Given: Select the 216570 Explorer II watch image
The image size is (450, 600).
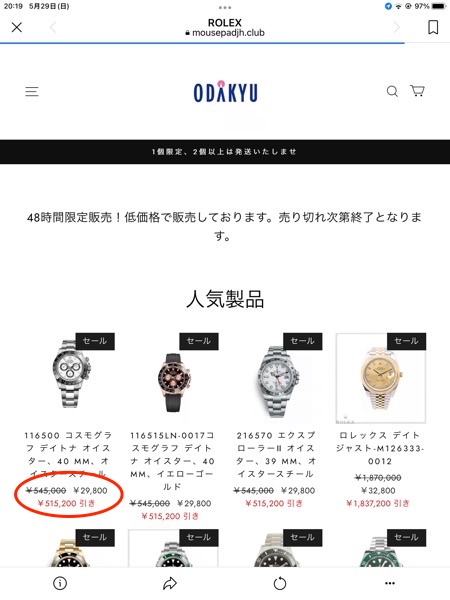Looking at the screenshot, I should tap(277, 378).
